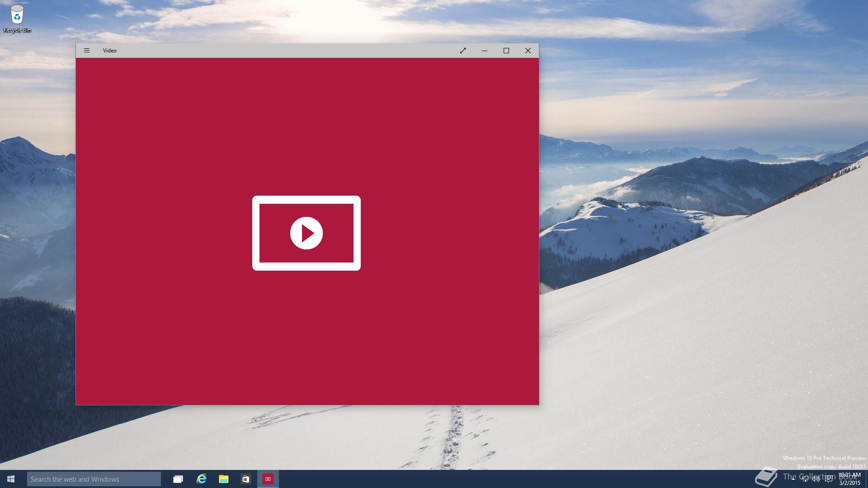Open the hamburger menu in Video app
Viewport: 868px width, 488px height.
pos(87,51)
